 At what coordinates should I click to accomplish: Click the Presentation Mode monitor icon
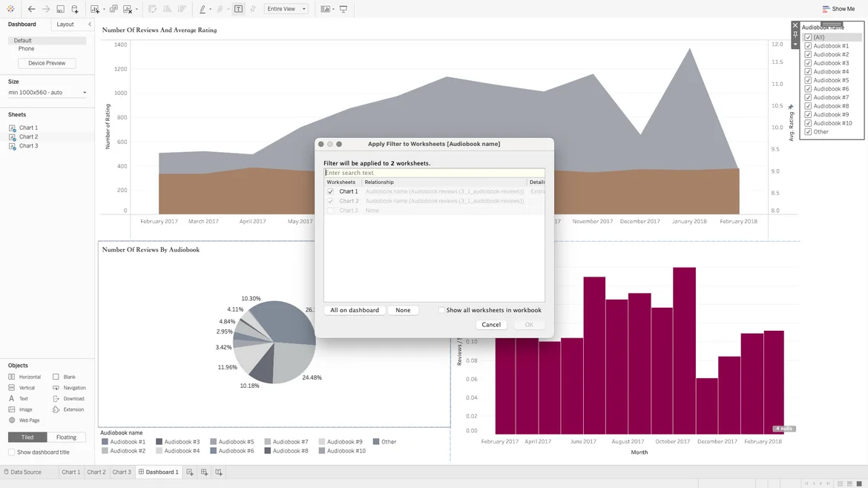343,9
